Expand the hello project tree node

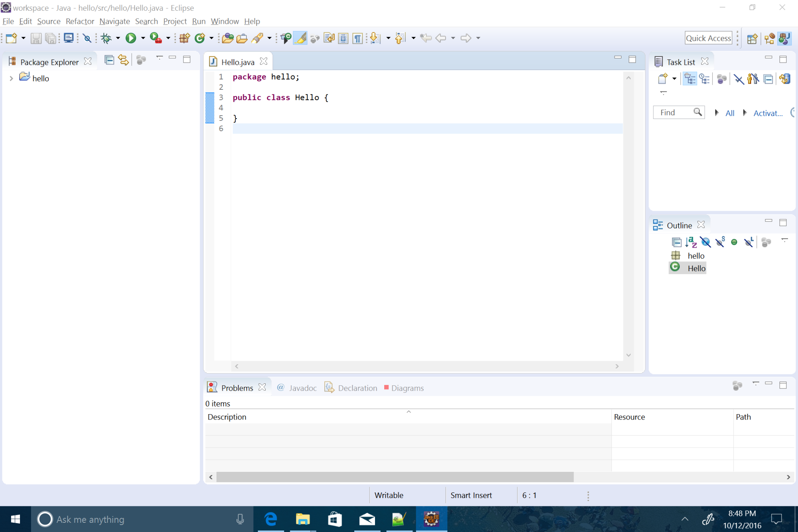[x=11, y=78]
